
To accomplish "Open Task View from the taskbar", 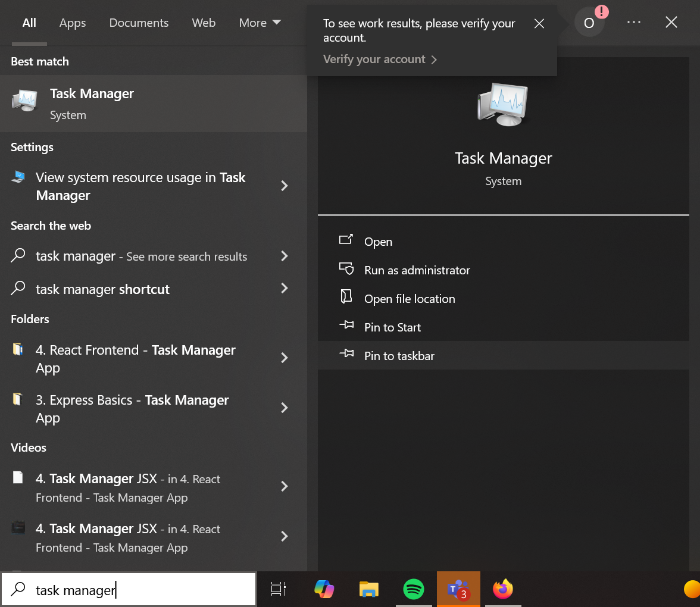I will coord(279,589).
